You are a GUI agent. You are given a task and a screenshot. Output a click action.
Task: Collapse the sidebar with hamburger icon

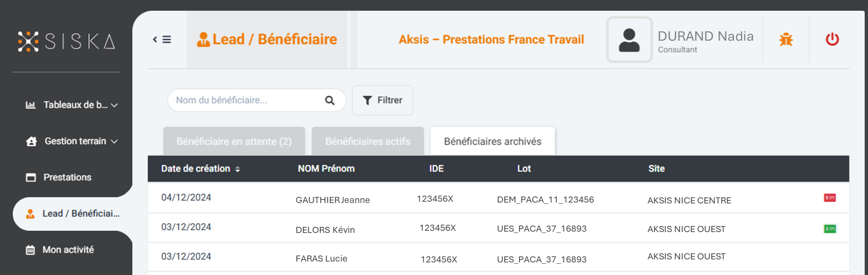tap(162, 39)
